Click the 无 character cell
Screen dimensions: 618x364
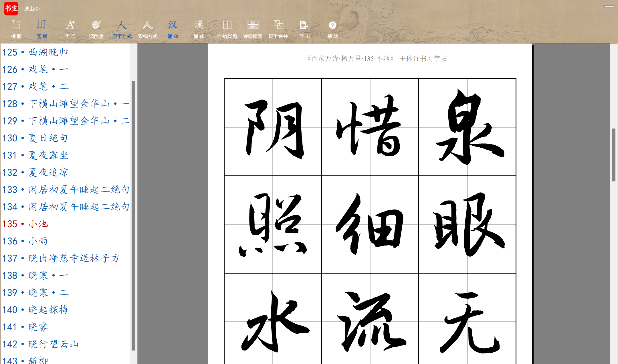point(467,319)
